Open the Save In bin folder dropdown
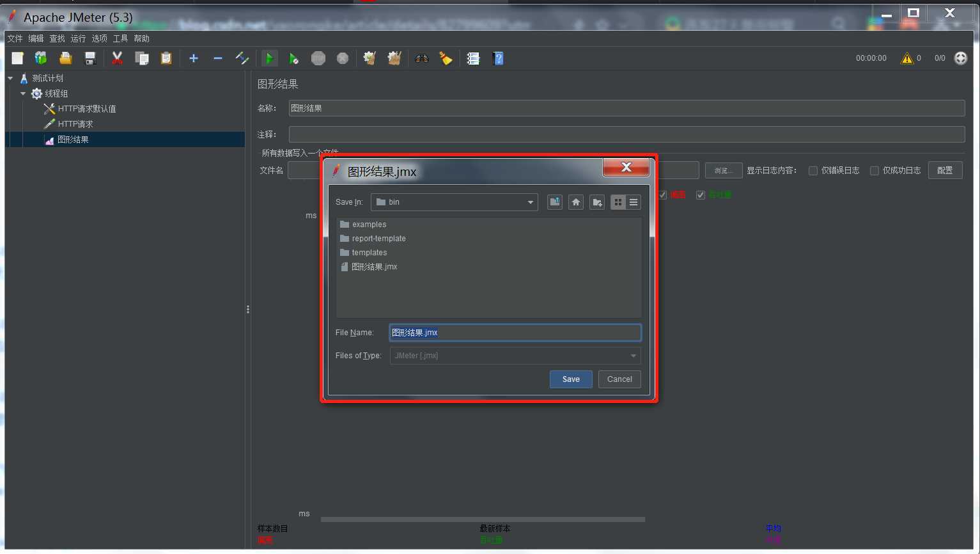The width and height of the screenshot is (980, 554). click(455, 202)
